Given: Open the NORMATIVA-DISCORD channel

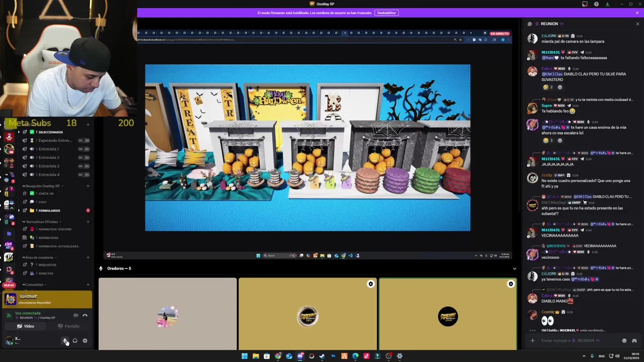Looking at the screenshot, I should pyautogui.click(x=55, y=229).
